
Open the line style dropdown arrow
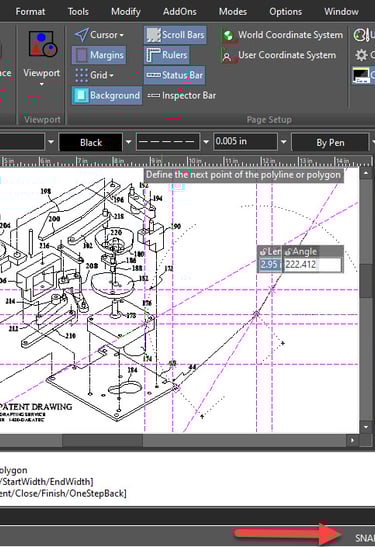click(x=206, y=142)
